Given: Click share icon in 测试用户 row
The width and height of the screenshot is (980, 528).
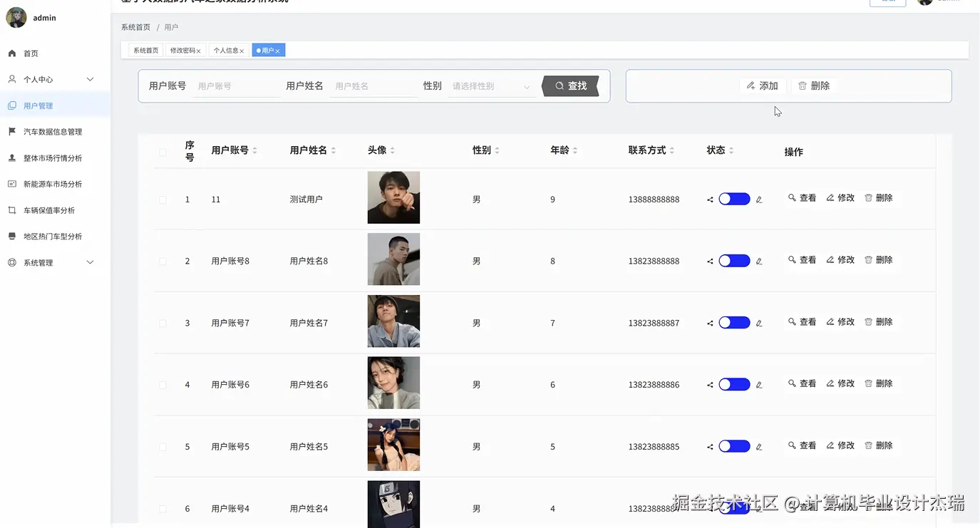Looking at the screenshot, I should pos(710,200).
